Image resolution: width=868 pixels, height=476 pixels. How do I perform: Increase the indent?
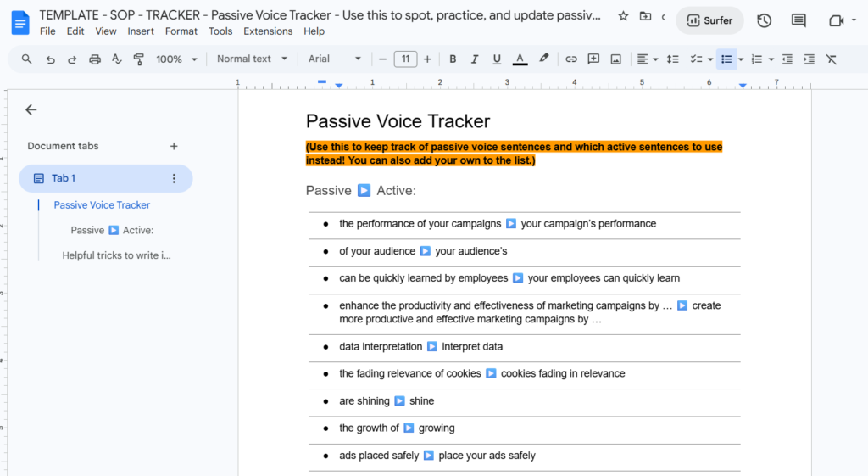[810, 59]
